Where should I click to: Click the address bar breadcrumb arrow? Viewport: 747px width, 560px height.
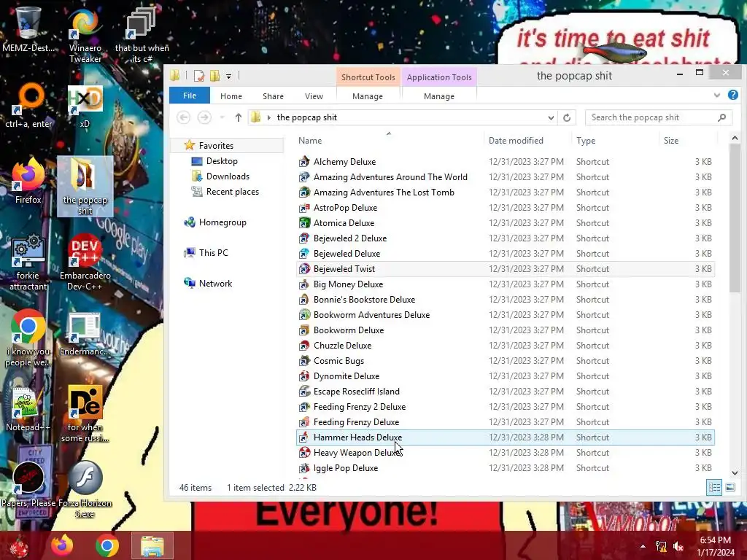click(268, 117)
